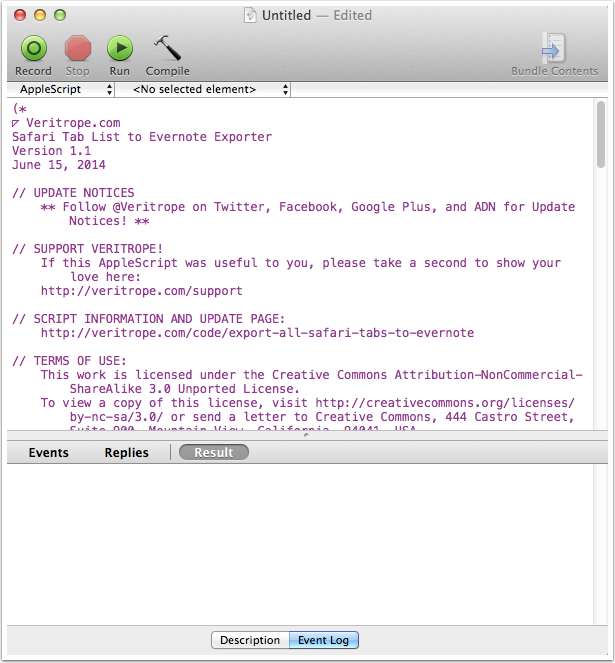Viewport: 615px width, 663px height.
Task: Open the AppleScript language dropdown
Action: tap(61, 89)
